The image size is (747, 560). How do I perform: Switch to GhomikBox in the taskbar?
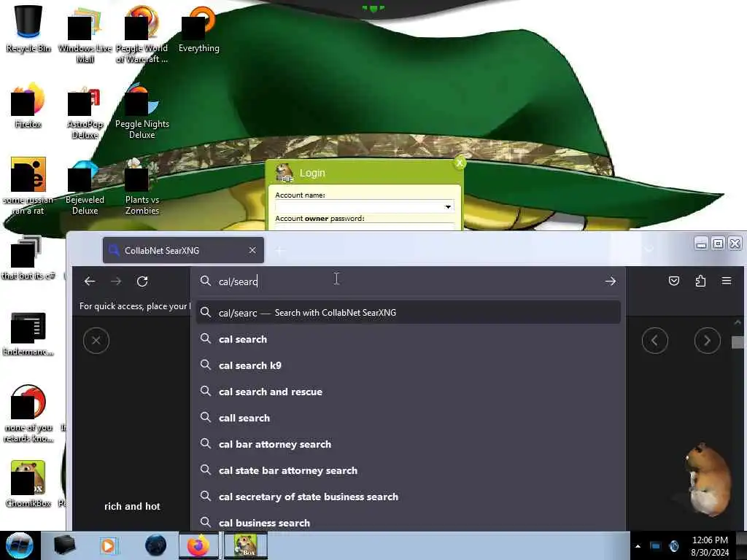[245, 545]
